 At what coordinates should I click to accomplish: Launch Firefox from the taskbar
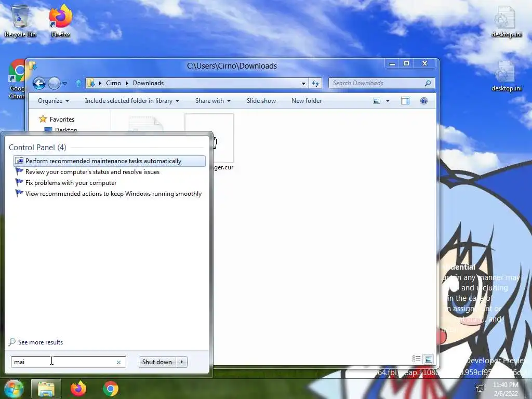(78, 389)
